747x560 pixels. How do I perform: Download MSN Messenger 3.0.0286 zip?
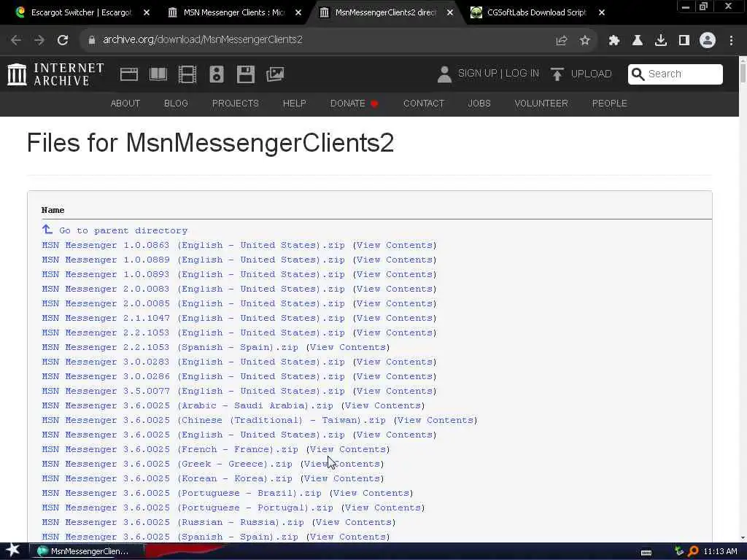(x=193, y=377)
